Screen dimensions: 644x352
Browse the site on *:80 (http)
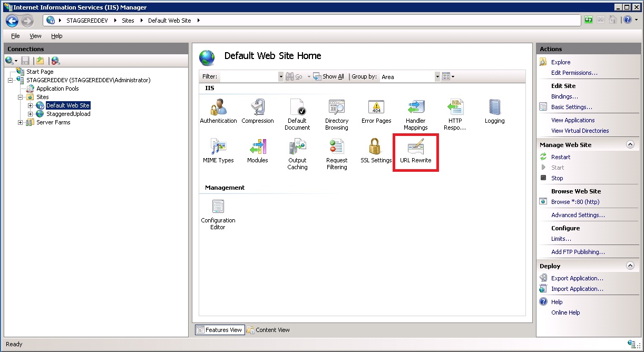[x=575, y=202]
